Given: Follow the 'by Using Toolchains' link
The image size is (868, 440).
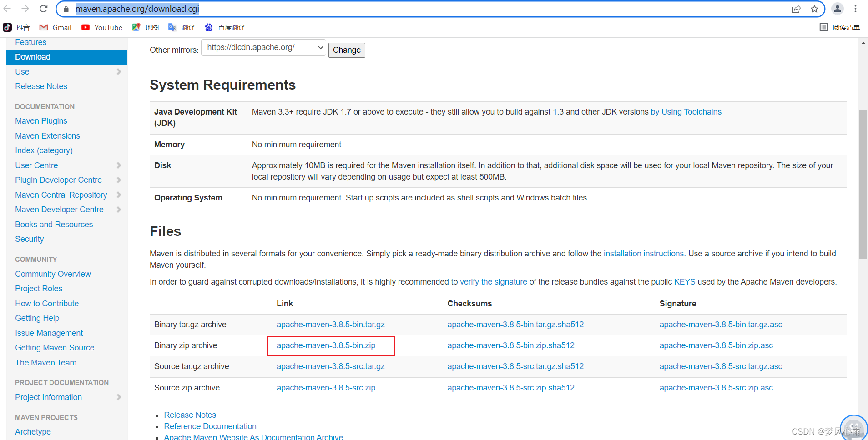Looking at the screenshot, I should 686,112.
